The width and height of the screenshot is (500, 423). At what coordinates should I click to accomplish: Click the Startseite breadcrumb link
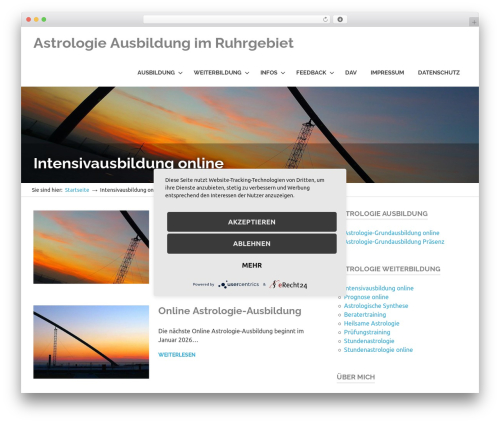[77, 190]
